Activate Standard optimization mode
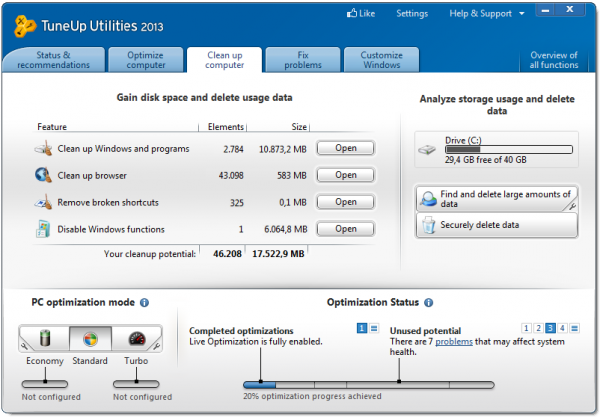Image resolution: width=600 pixels, height=417 pixels. 90,339
